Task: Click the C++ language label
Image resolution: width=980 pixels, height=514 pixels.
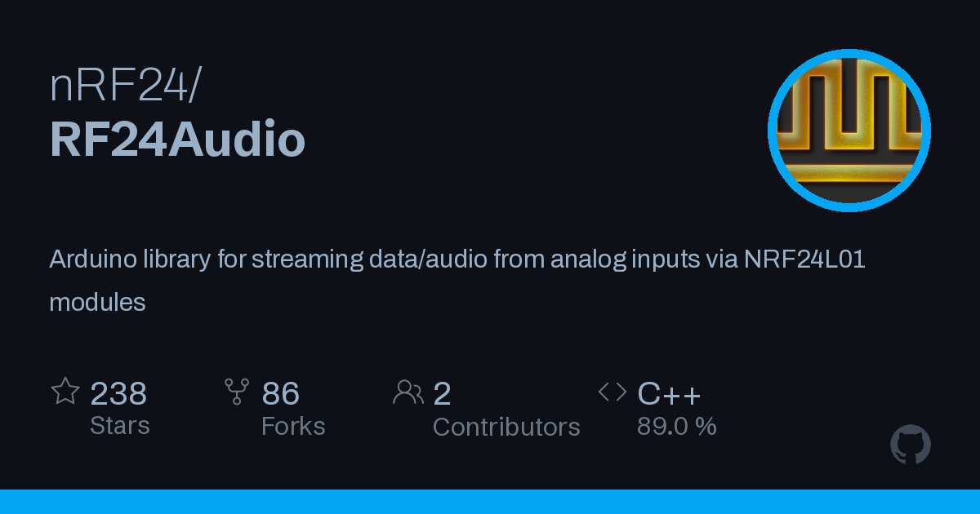Action: (669, 394)
